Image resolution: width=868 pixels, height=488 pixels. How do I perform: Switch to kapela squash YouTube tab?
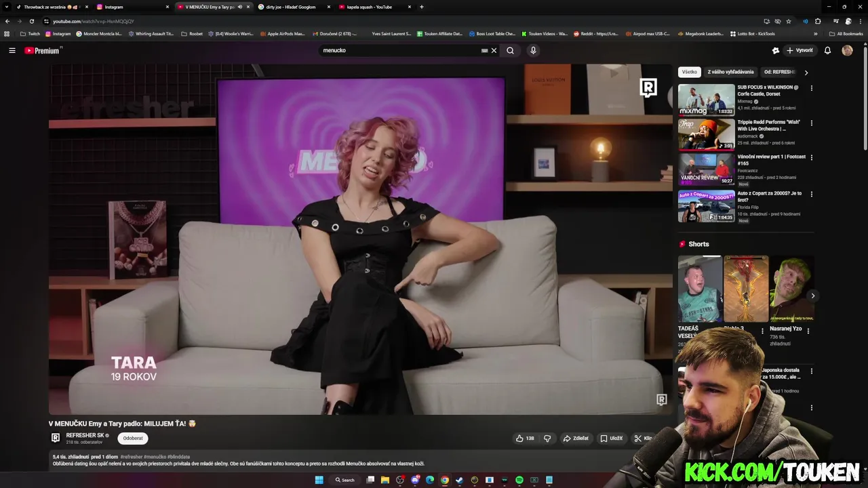click(x=374, y=7)
